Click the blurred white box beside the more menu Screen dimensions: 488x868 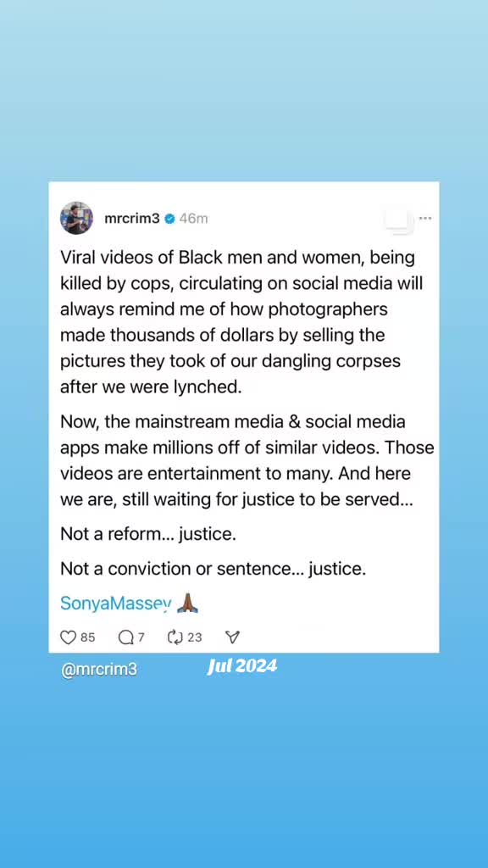[399, 220]
